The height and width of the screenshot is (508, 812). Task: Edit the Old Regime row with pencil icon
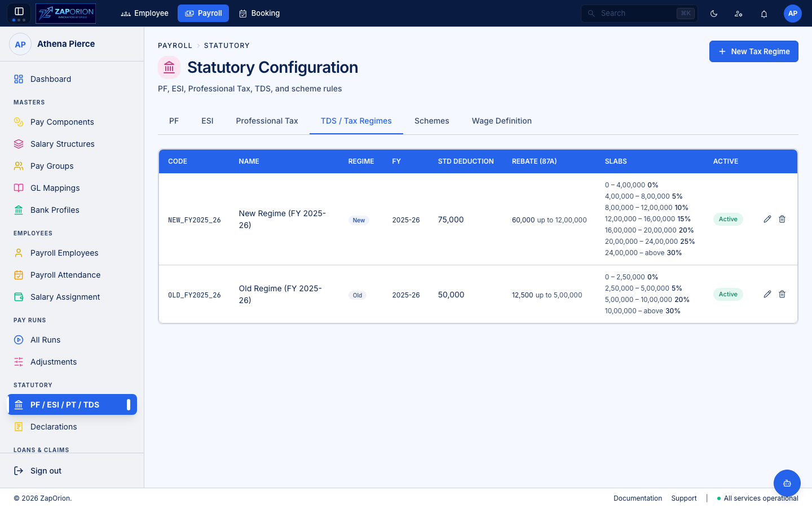(x=767, y=294)
